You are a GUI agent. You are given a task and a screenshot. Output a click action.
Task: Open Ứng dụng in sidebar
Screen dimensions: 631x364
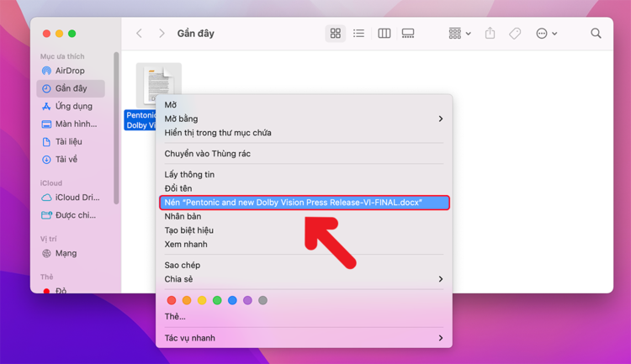tap(71, 106)
